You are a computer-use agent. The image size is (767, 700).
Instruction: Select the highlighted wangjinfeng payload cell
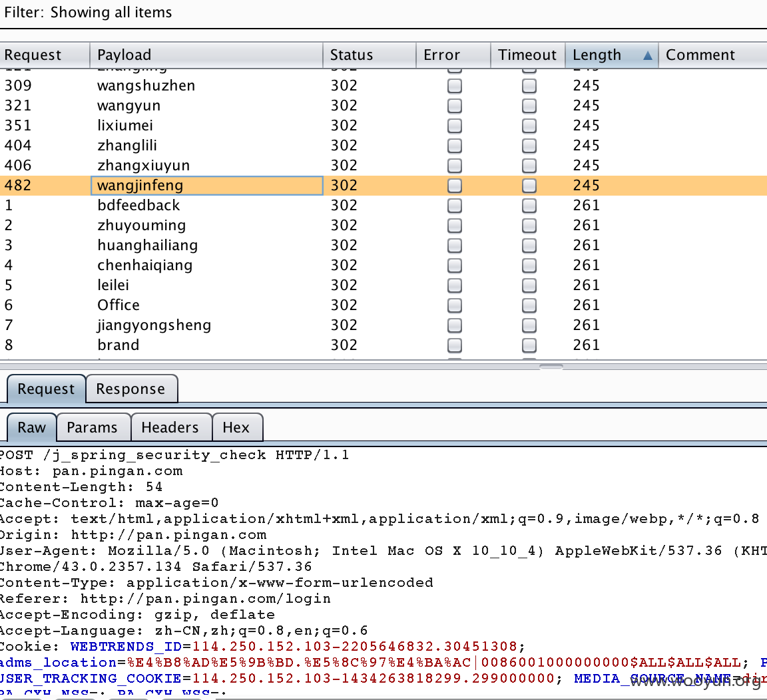point(206,186)
